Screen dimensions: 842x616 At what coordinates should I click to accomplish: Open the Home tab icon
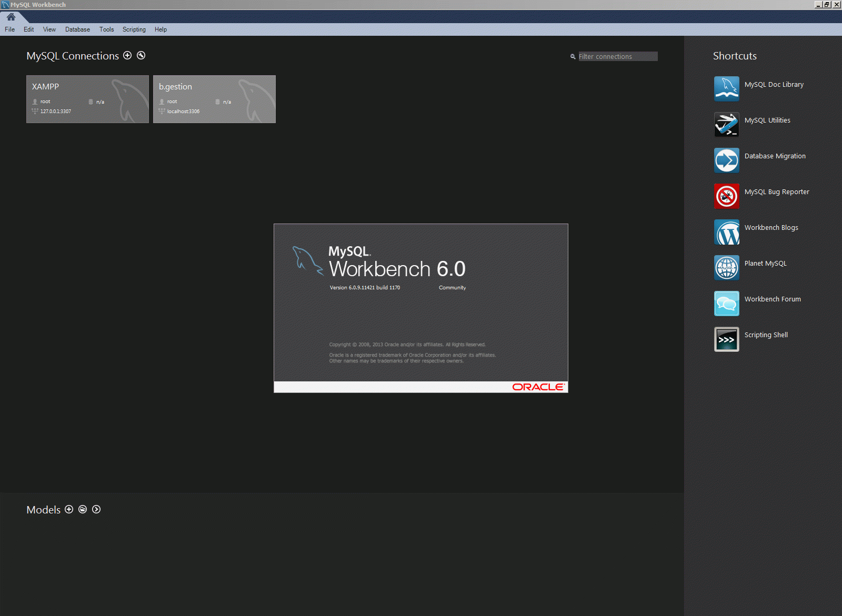coord(11,17)
